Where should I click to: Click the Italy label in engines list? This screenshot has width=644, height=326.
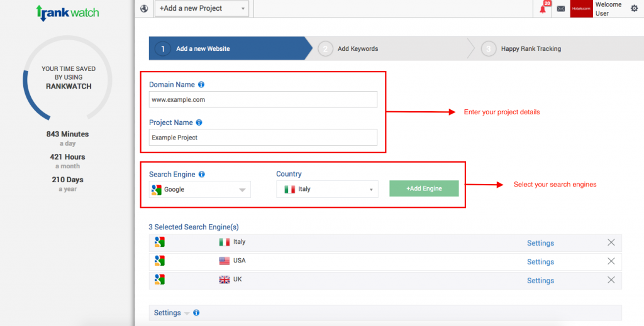click(239, 242)
